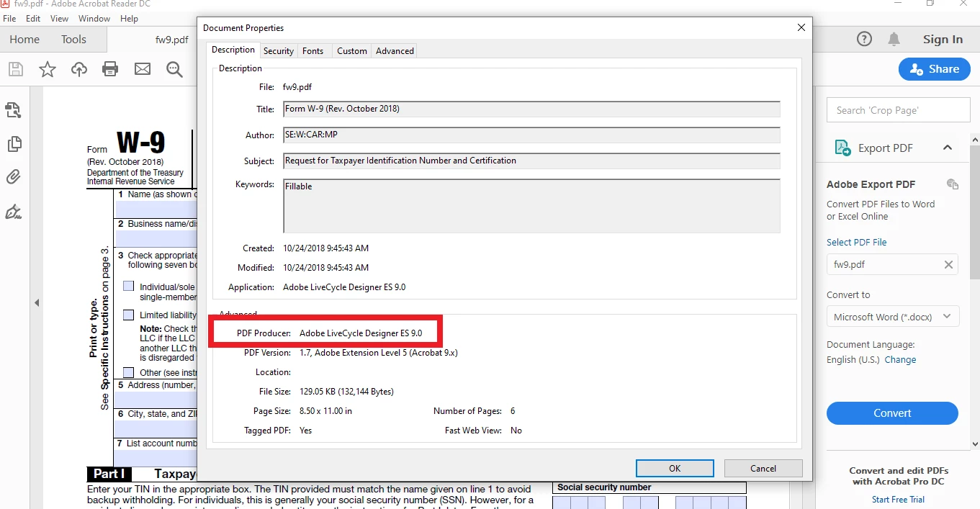
Task: Click the PDF Producer value text
Action: tap(361, 333)
